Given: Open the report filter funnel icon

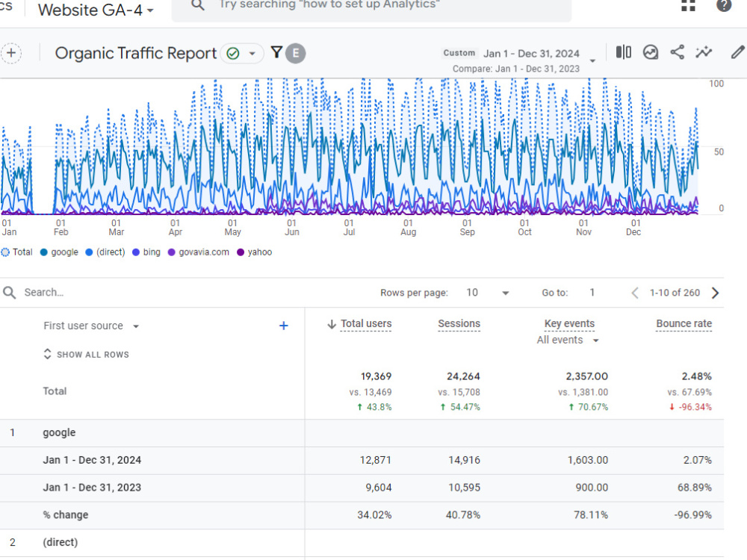Looking at the screenshot, I should pyautogui.click(x=276, y=52).
